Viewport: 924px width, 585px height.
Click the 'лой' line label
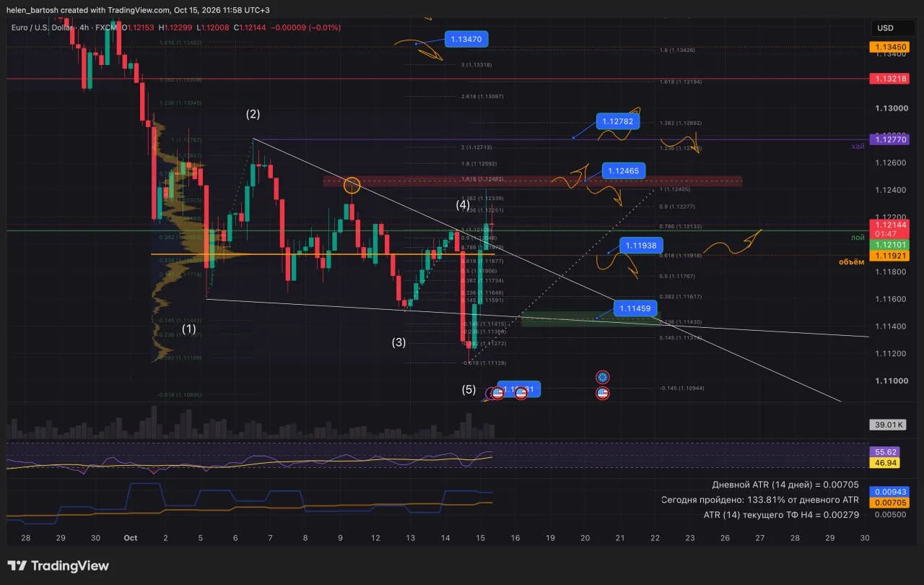tap(857, 237)
